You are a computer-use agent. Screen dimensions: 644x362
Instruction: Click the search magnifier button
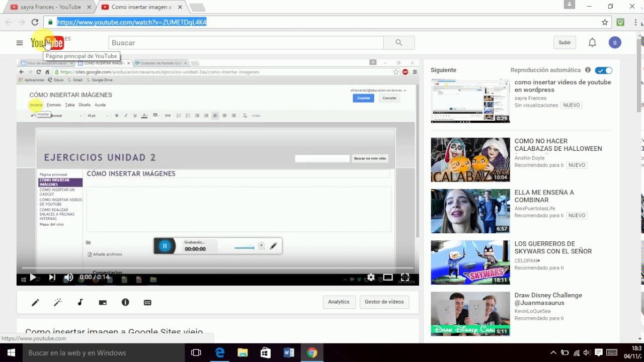tap(398, 43)
